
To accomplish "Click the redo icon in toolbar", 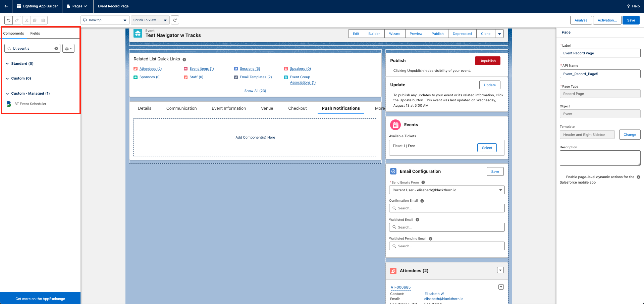I will [17, 20].
